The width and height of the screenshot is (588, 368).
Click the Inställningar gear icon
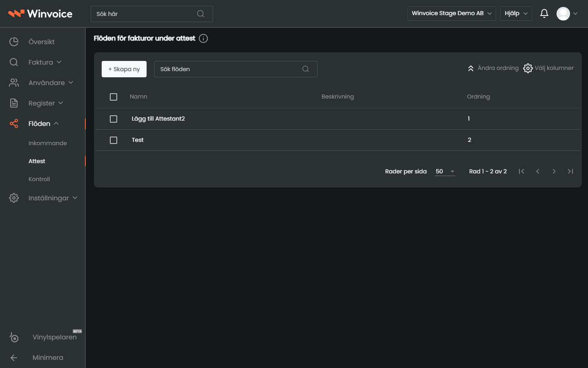(x=14, y=198)
